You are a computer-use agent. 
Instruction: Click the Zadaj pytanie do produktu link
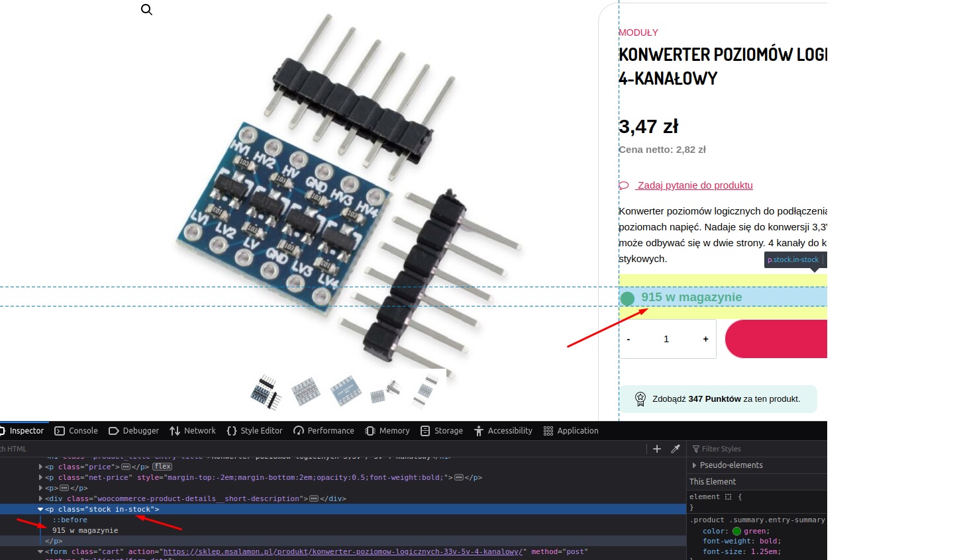[695, 185]
